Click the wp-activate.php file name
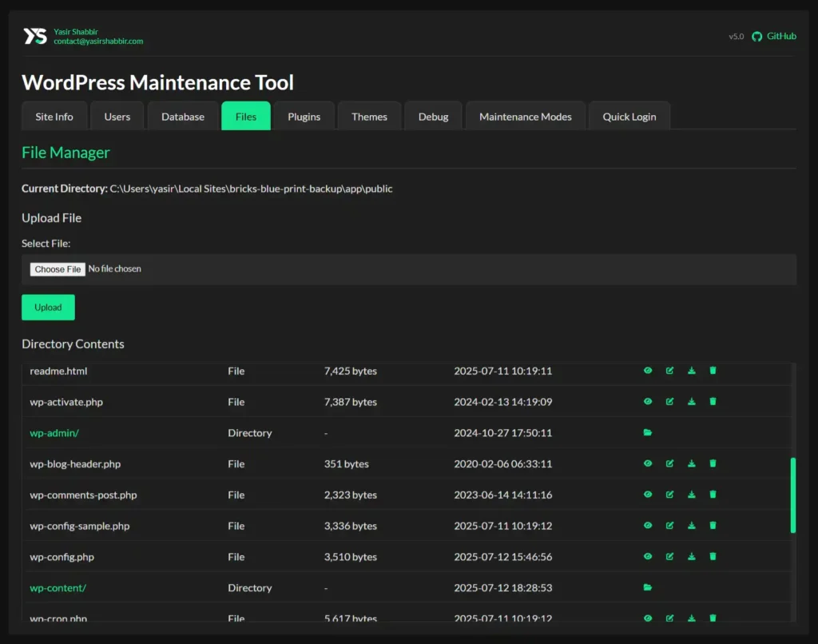The height and width of the screenshot is (644, 818). point(66,402)
